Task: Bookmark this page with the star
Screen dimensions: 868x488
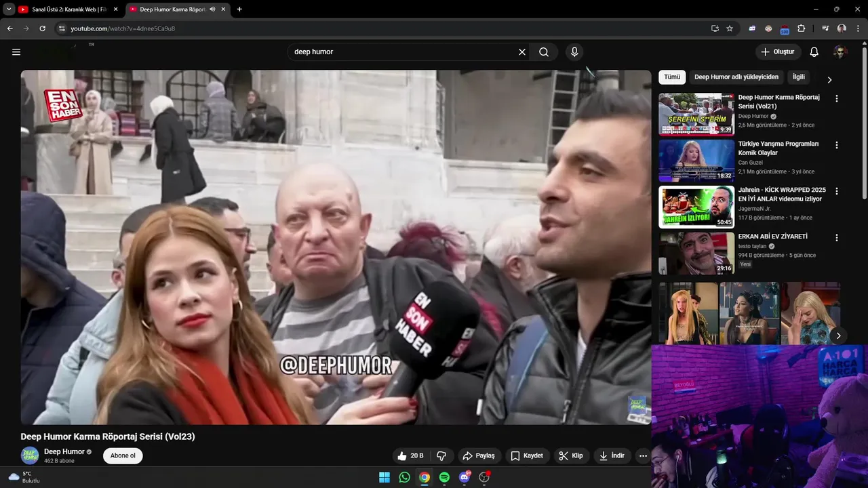Action: (x=730, y=28)
